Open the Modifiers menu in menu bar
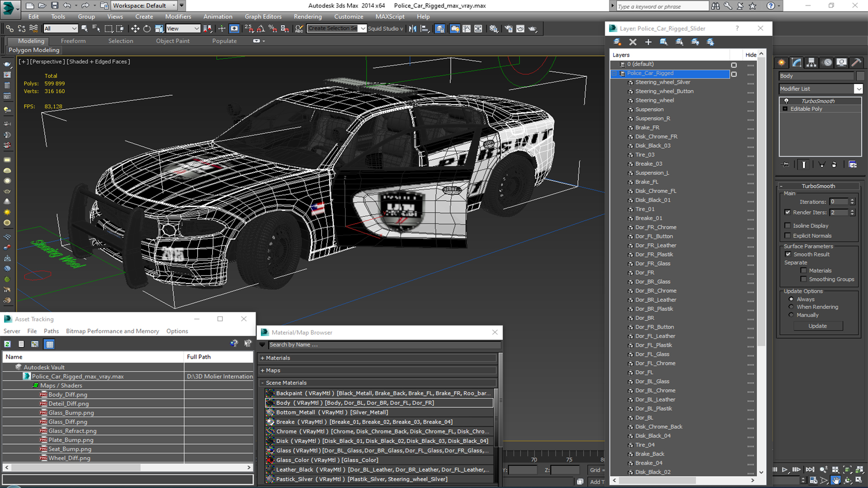The width and height of the screenshot is (868, 488). 178,16
